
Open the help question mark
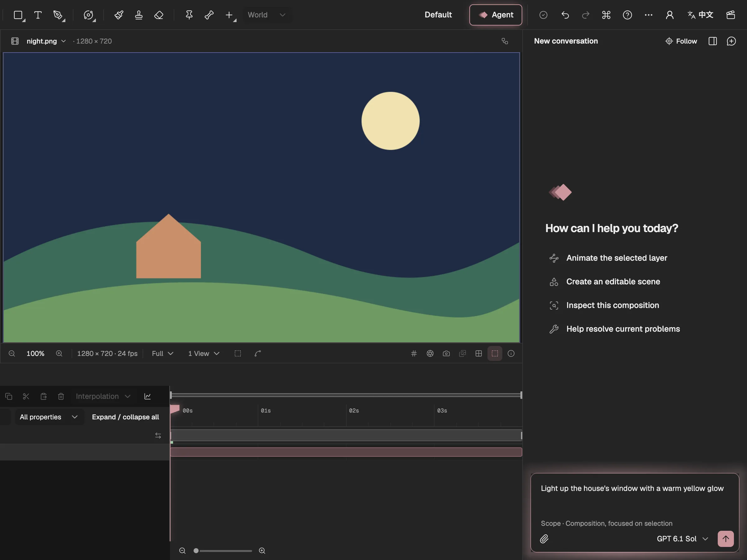(x=627, y=15)
